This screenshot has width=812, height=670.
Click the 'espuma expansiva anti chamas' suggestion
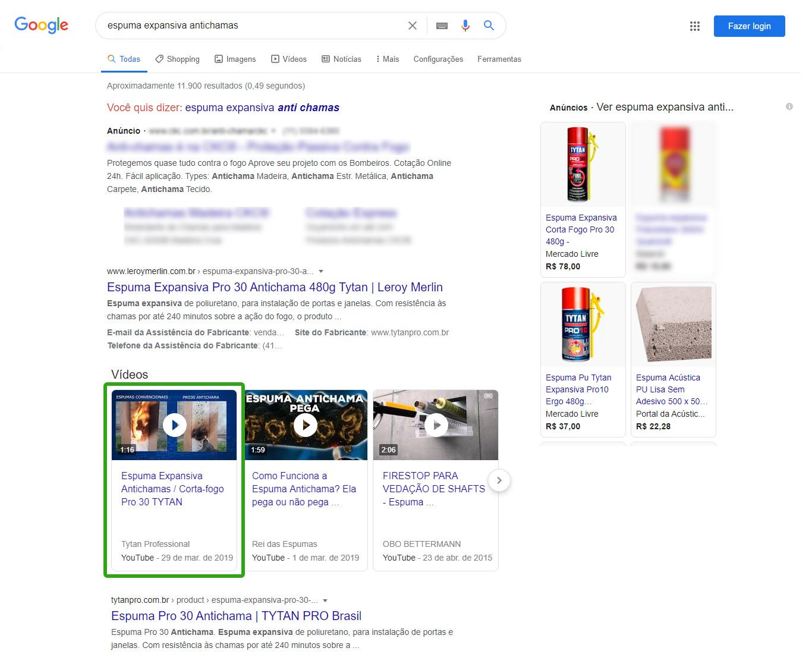point(262,108)
